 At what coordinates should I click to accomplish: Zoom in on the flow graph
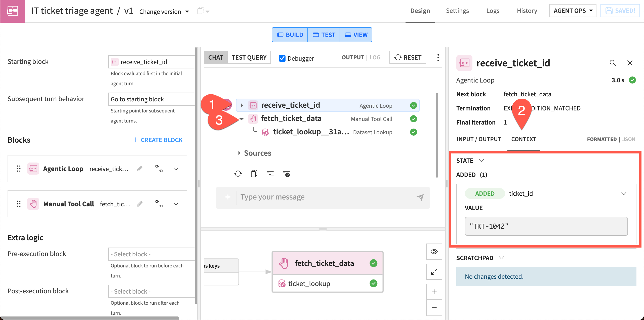[x=434, y=292]
